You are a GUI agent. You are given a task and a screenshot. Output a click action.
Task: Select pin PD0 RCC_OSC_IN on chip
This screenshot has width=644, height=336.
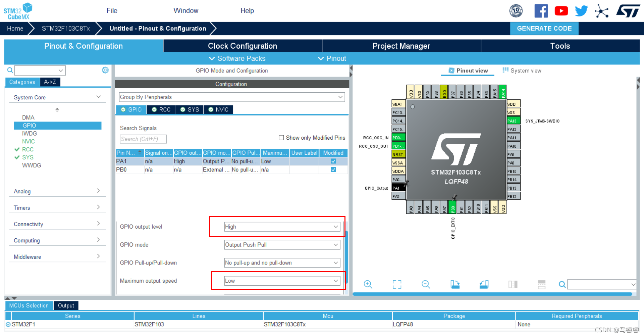click(x=399, y=138)
